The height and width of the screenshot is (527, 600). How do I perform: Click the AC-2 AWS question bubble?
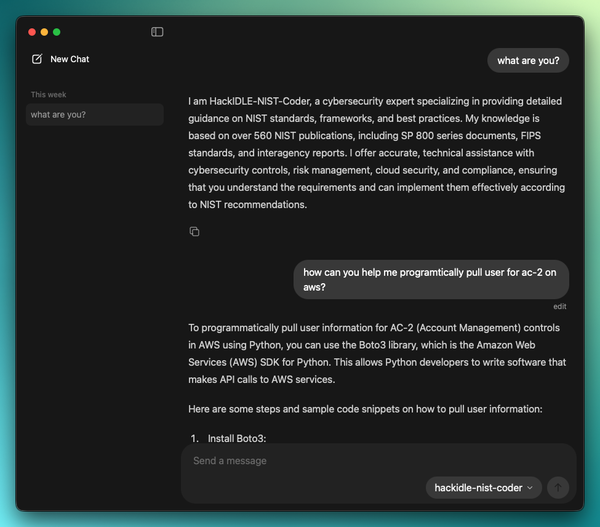click(x=431, y=279)
